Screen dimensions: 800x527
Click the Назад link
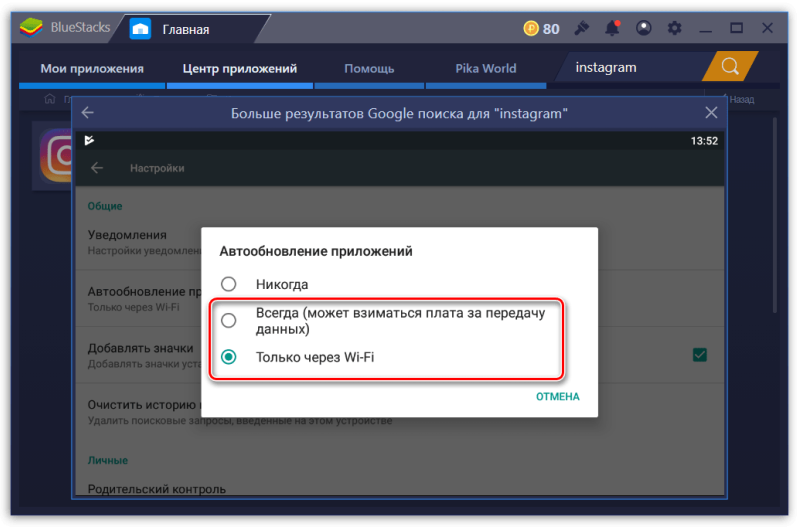(741, 99)
